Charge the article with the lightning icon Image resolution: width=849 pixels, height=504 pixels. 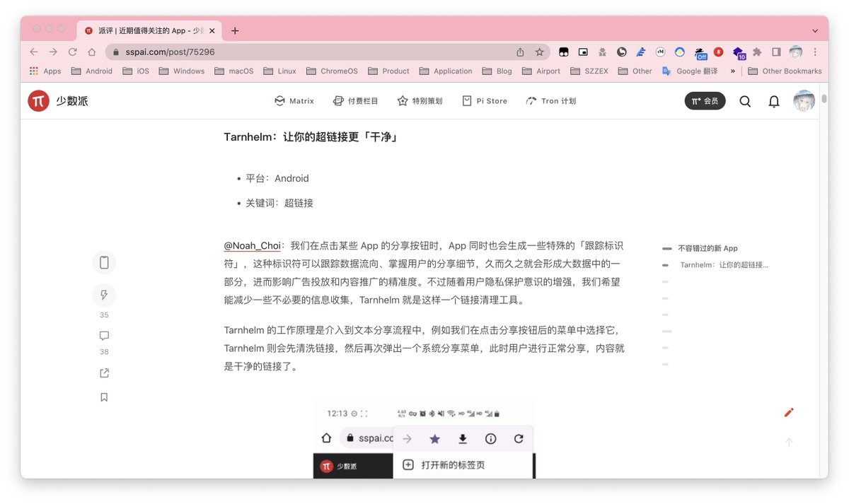104,295
